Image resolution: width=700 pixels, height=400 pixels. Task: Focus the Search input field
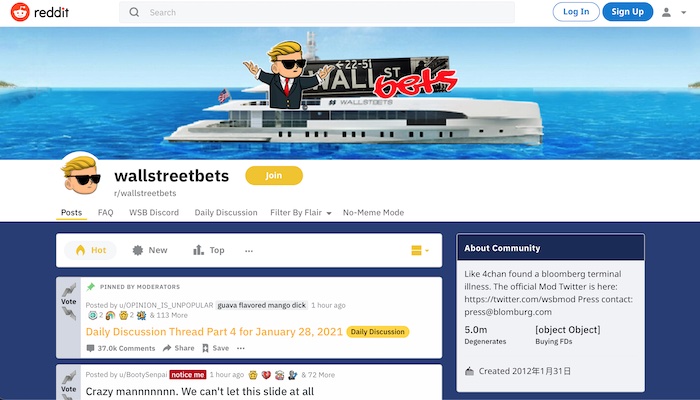tap(317, 12)
